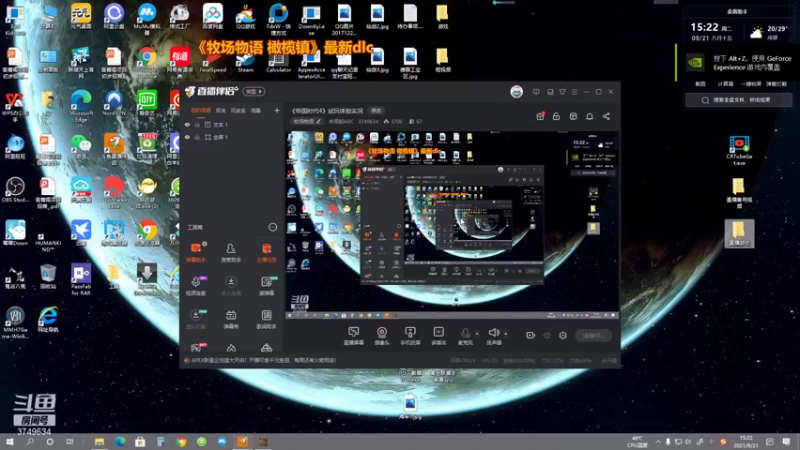Open the user avatar profile
Screen dimensions: 800x450
pos(516,92)
